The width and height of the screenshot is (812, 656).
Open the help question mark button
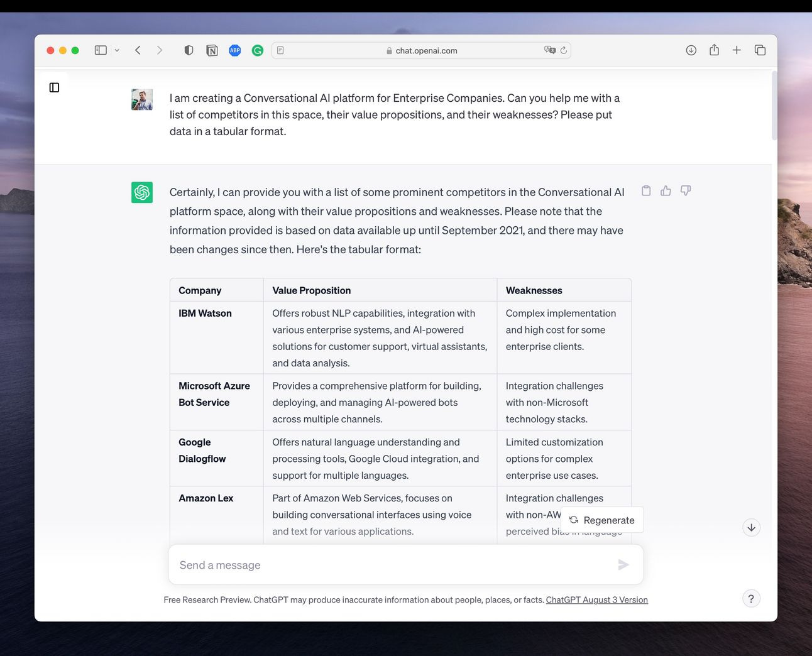pos(752,598)
